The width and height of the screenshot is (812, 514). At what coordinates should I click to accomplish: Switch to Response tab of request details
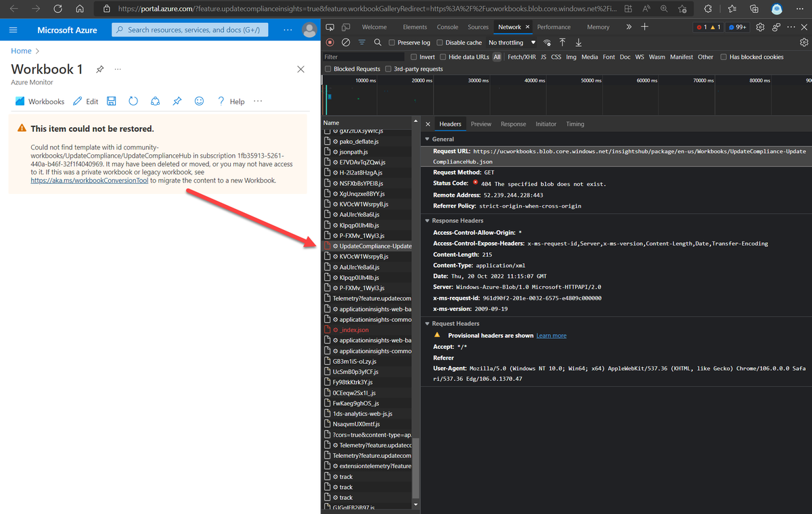[513, 124]
